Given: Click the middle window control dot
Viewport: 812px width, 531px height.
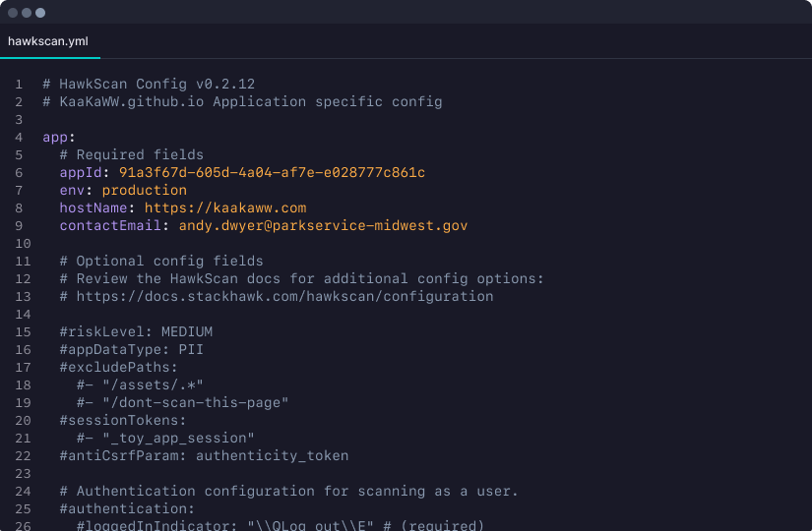Looking at the screenshot, I should click(27, 13).
